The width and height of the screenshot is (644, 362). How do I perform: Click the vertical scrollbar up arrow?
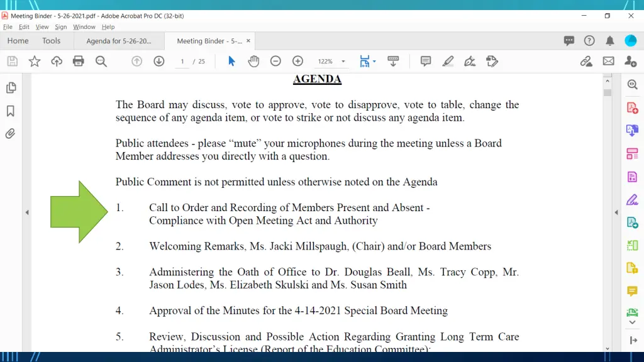pos(608,81)
